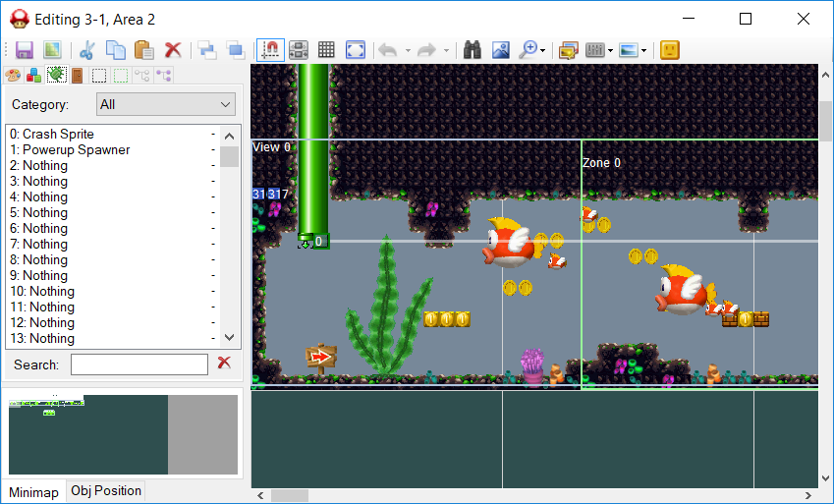This screenshot has height=504, width=834.
Task: Select '5: Nothing' in the sprite list
Action: tap(112, 213)
